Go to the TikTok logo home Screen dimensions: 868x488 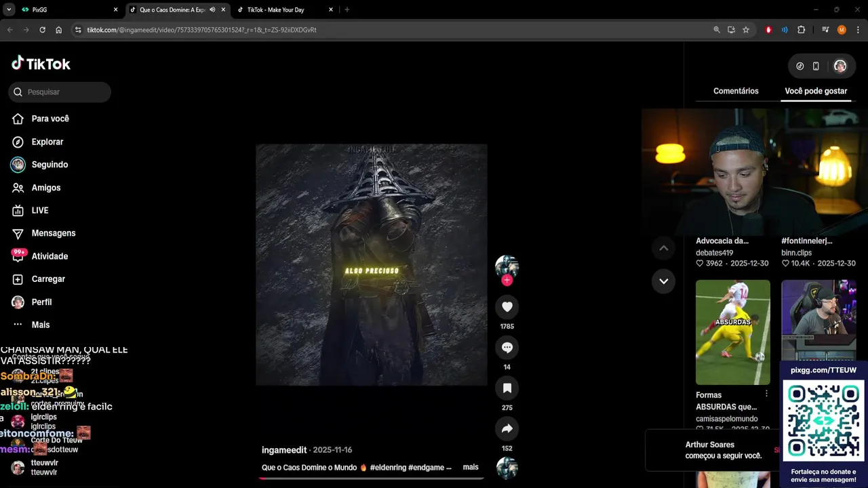pos(41,64)
